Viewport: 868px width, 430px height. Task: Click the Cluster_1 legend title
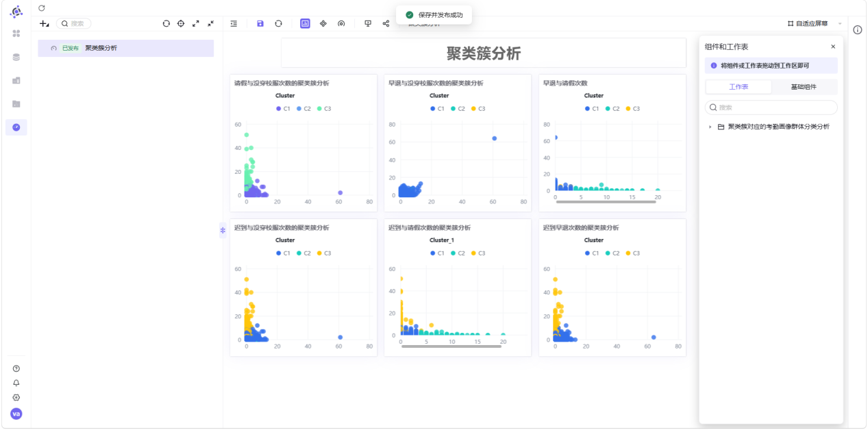click(441, 240)
